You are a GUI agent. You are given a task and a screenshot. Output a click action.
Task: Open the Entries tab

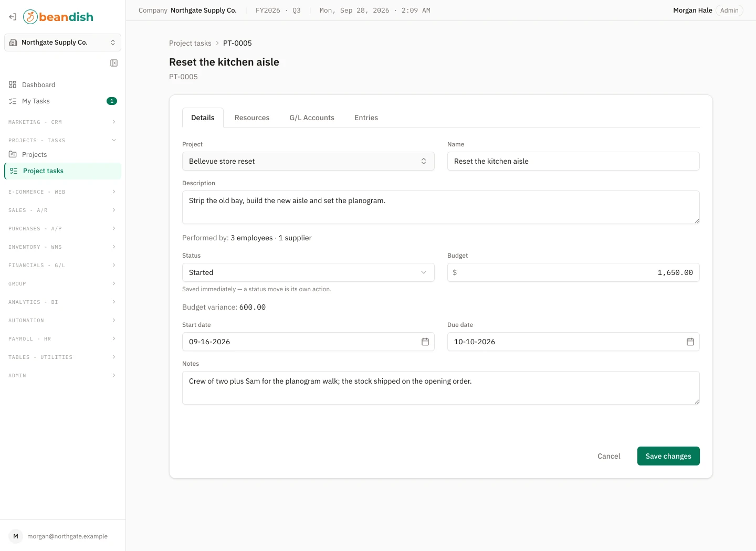(366, 118)
